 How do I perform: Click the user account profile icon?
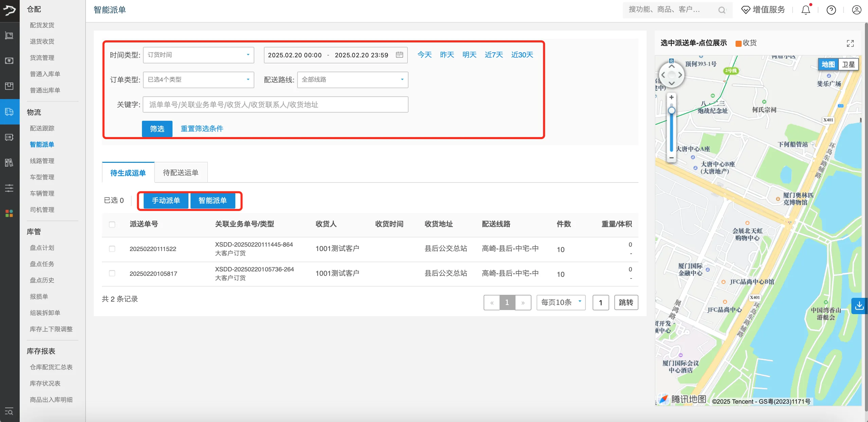pyautogui.click(x=856, y=10)
